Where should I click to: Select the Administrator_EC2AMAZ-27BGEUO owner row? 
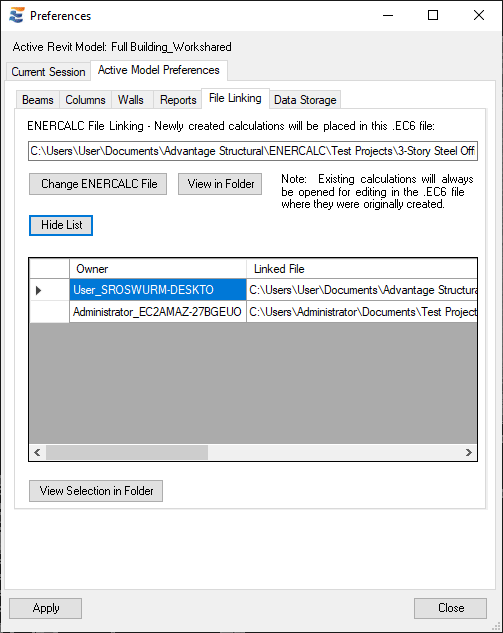(157, 312)
